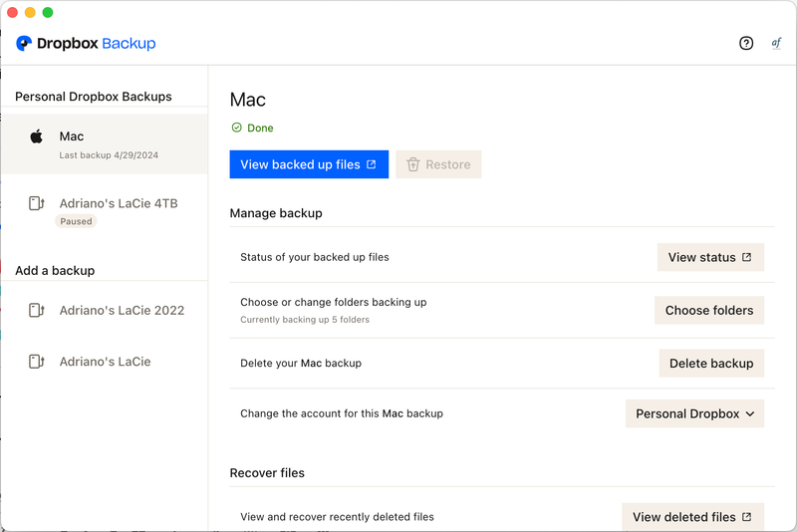This screenshot has width=797, height=532.
Task: Click drive icon beside Adriano's LaCie entry
Action: [x=37, y=362]
